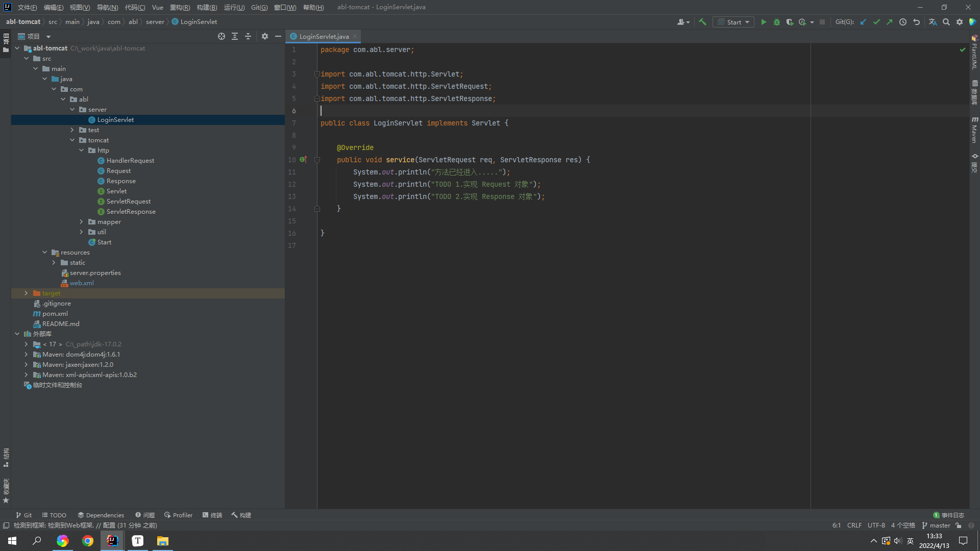Expand Maven dom4j library node

pyautogui.click(x=27, y=354)
